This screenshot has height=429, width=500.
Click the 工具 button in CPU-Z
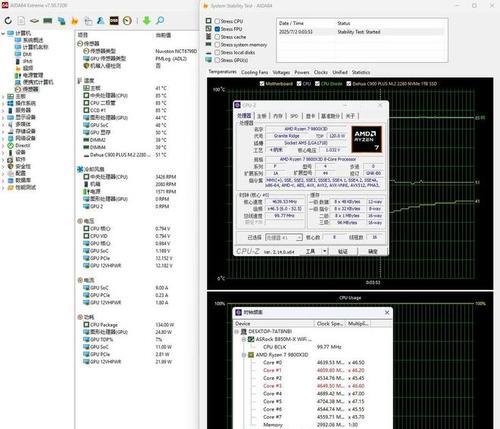coord(310,251)
